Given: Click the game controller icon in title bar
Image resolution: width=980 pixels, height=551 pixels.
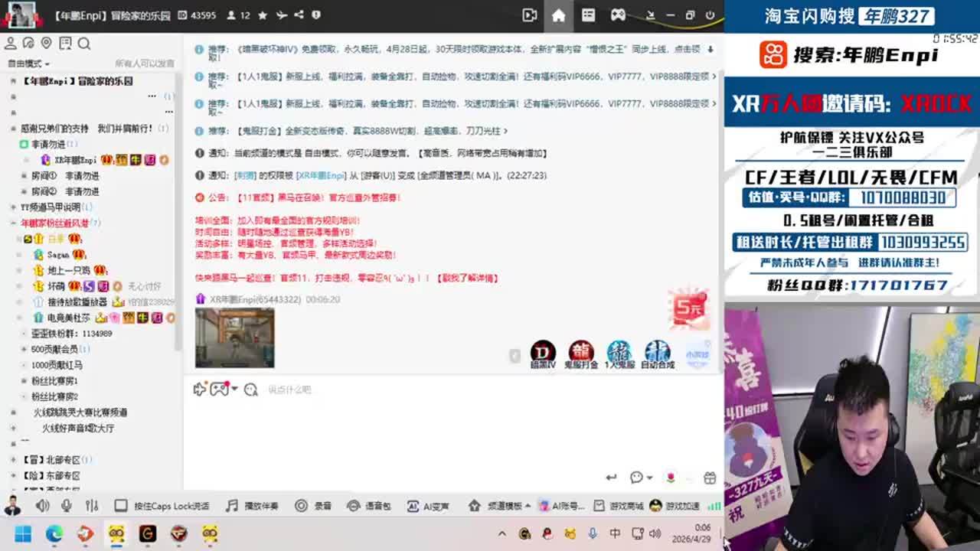Looking at the screenshot, I should coord(618,15).
